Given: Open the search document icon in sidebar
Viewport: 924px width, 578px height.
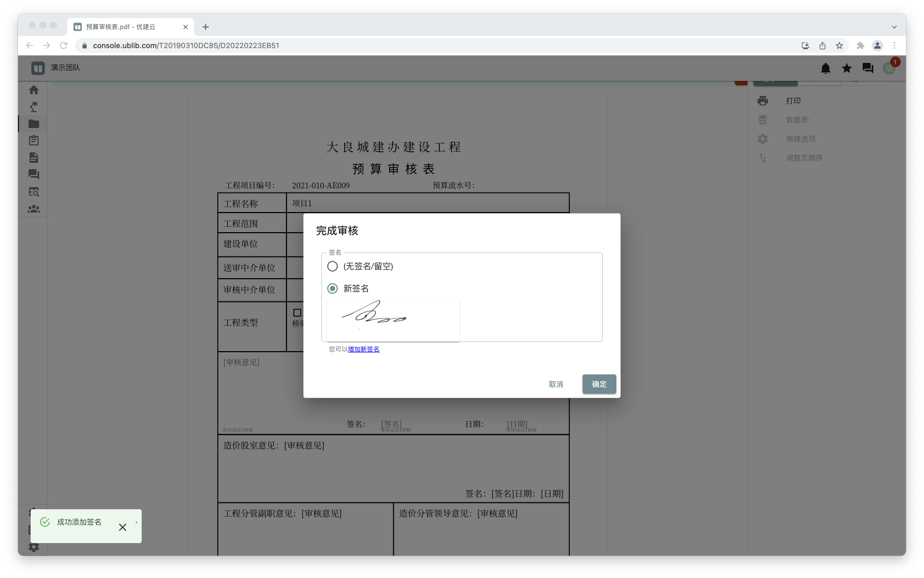Looking at the screenshot, I should click(x=34, y=192).
